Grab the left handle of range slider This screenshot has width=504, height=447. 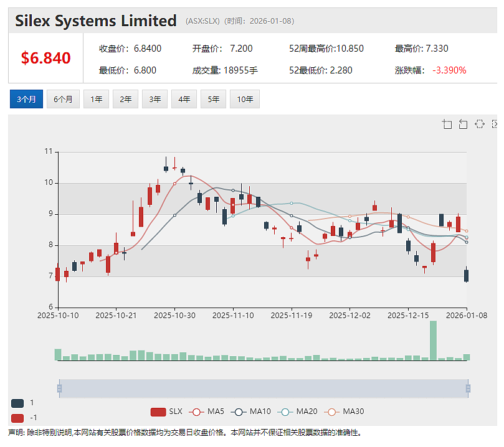click(x=59, y=388)
